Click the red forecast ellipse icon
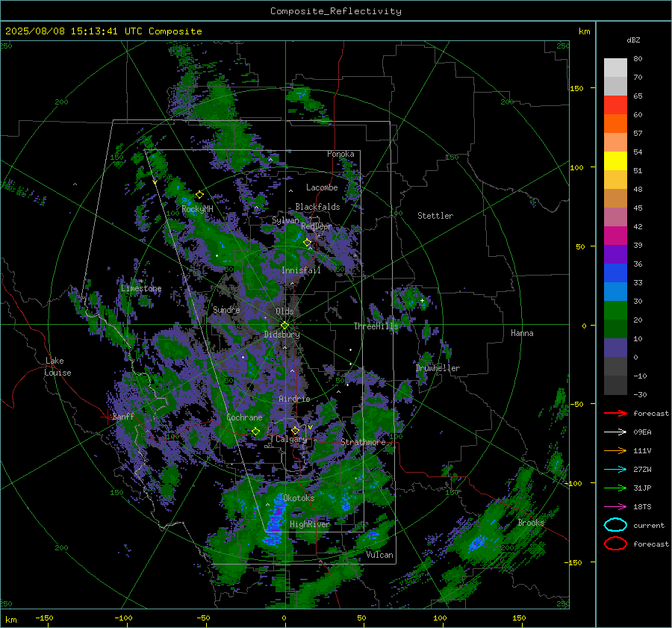Image resolution: width=672 pixels, height=628 pixels. [615, 544]
